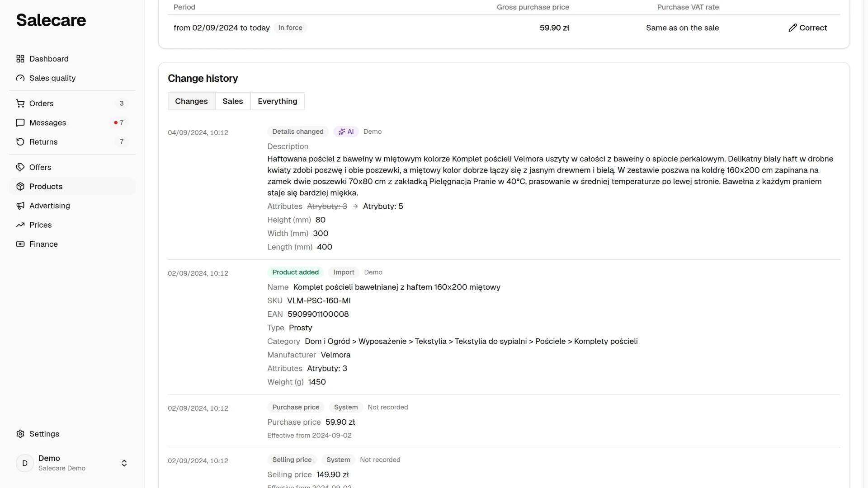Click the Orders cart icon
This screenshot has height=488, width=868.
20,103
